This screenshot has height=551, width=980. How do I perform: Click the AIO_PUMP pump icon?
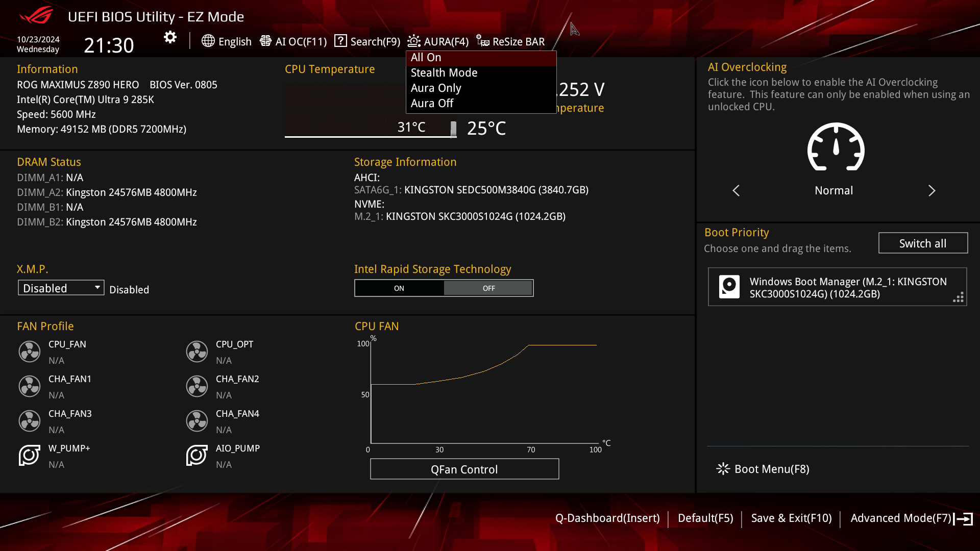197,455
